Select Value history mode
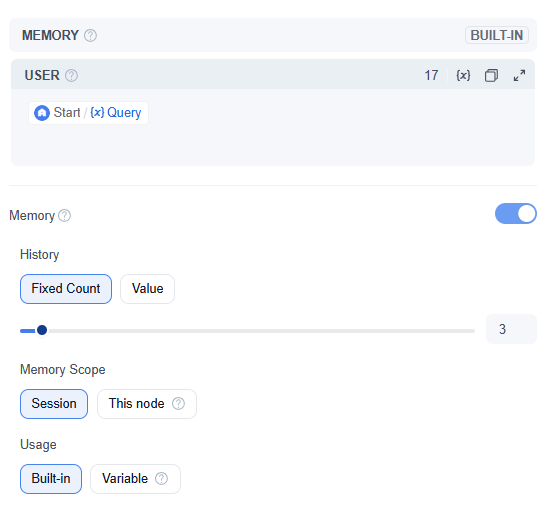The width and height of the screenshot is (550, 505). coord(147,289)
